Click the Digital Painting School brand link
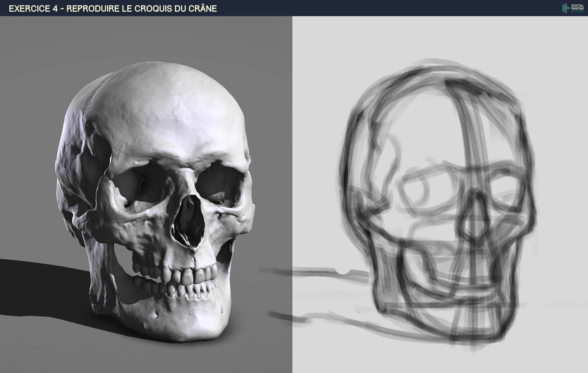The height and width of the screenshot is (373, 588). (571, 8)
